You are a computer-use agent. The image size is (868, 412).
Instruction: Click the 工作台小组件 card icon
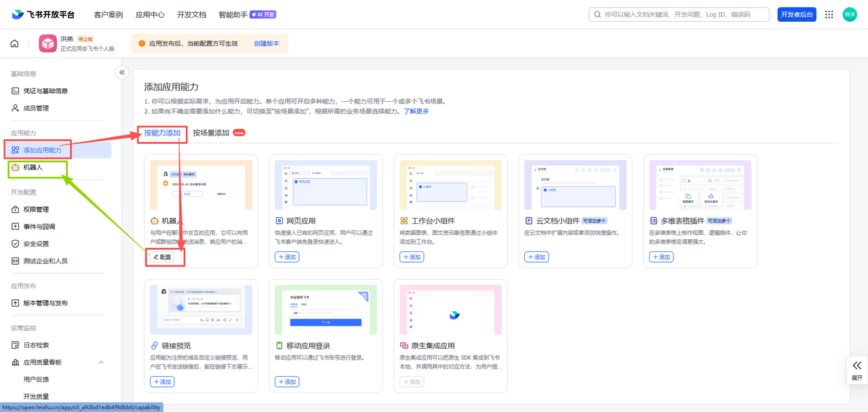point(403,219)
